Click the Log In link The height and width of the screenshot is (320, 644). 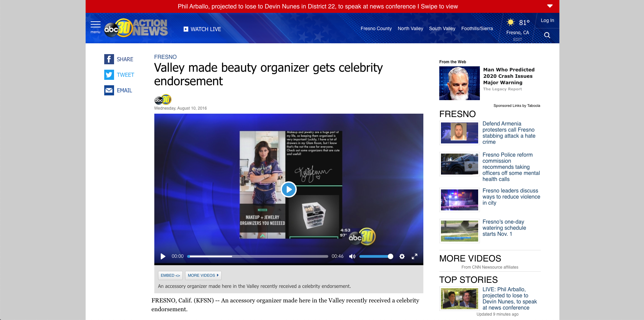point(547,20)
